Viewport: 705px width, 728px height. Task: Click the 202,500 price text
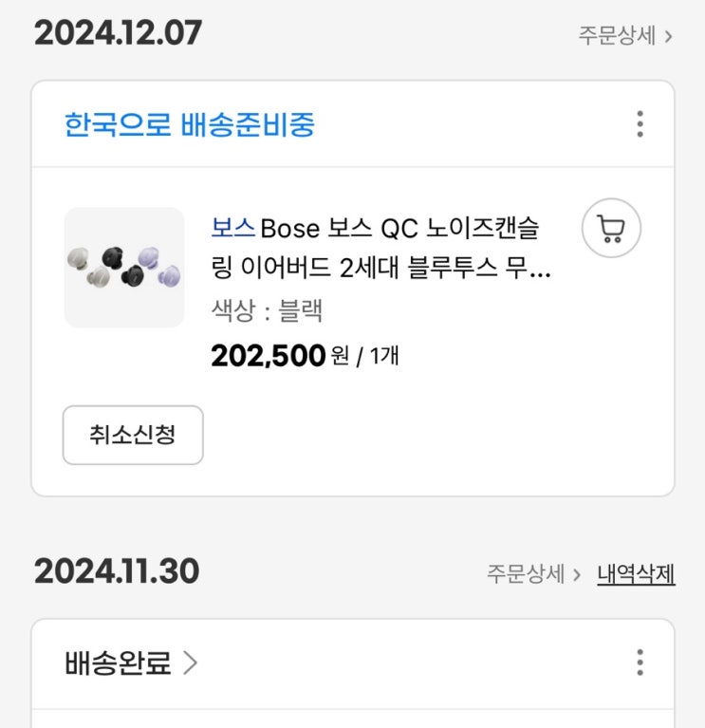(x=268, y=356)
